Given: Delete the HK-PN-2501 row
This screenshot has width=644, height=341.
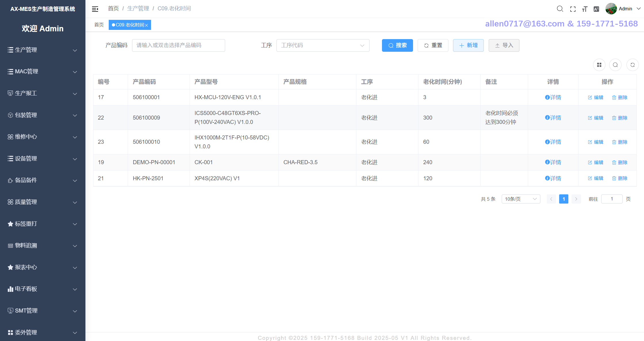Looking at the screenshot, I should [x=620, y=178].
